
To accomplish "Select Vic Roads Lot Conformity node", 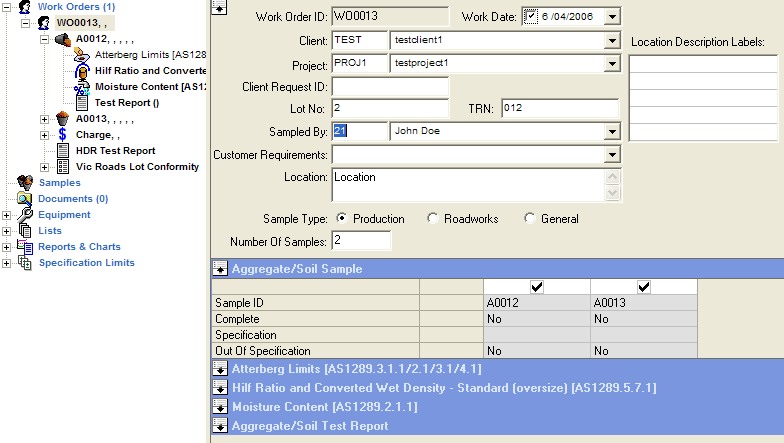I will coord(137,166).
